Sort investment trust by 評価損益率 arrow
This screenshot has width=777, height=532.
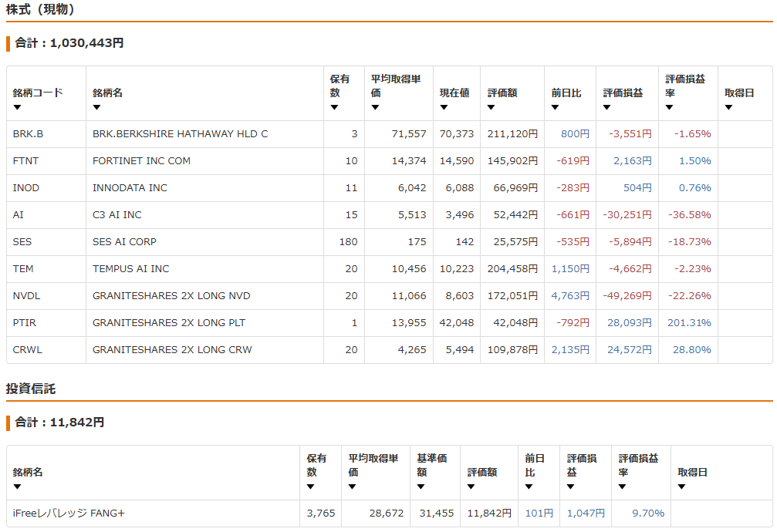622,487
